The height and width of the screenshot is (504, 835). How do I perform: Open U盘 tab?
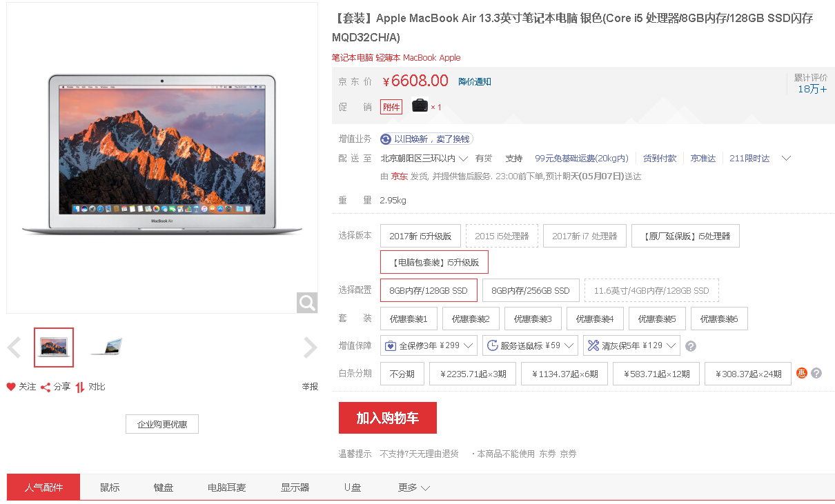[x=353, y=487]
